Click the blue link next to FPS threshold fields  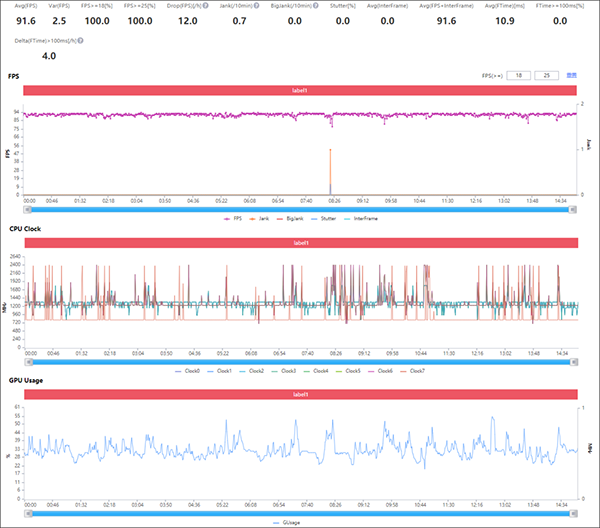pos(571,76)
